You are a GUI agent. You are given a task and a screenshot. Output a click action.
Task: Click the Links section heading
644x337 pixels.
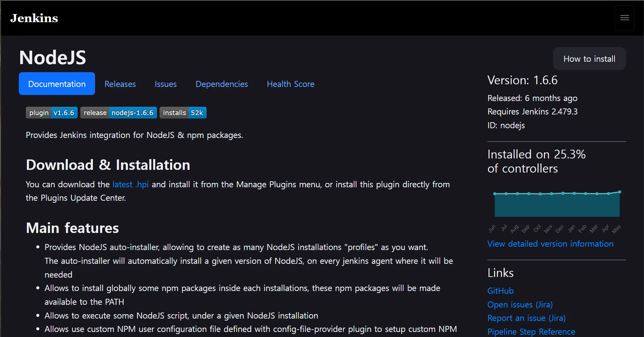click(501, 273)
